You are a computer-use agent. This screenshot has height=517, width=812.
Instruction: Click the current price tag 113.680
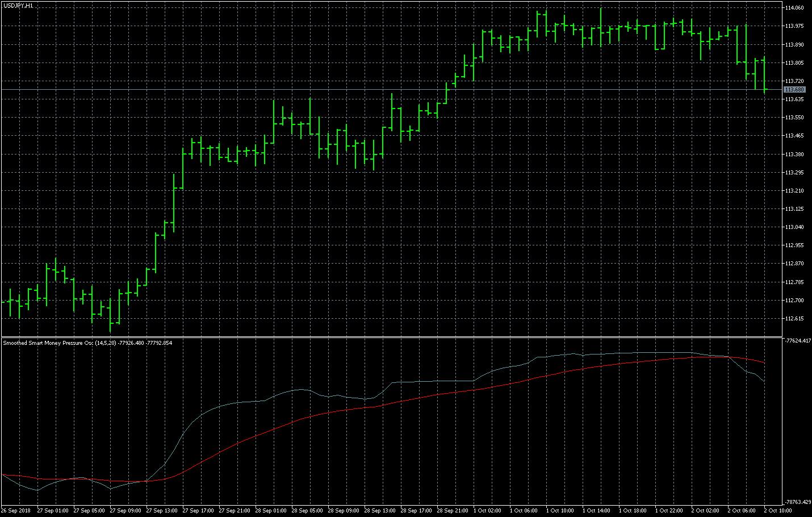pyautogui.click(x=794, y=90)
